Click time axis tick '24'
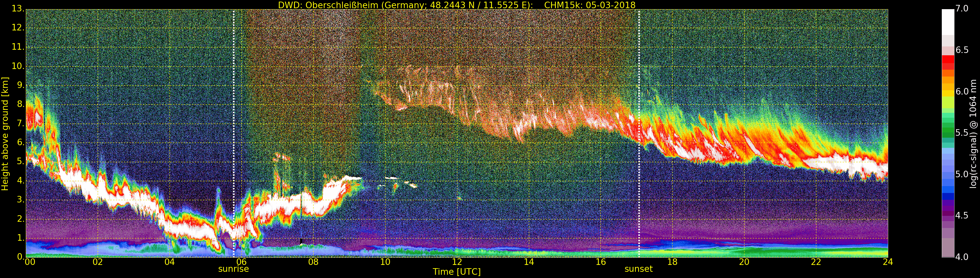 888,262
